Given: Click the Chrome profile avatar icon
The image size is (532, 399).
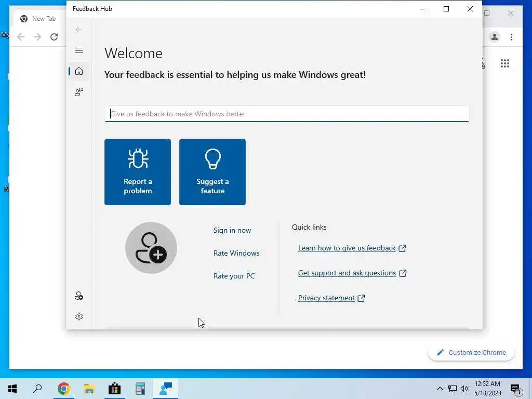Looking at the screenshot, I should click(x=495, y=37).
